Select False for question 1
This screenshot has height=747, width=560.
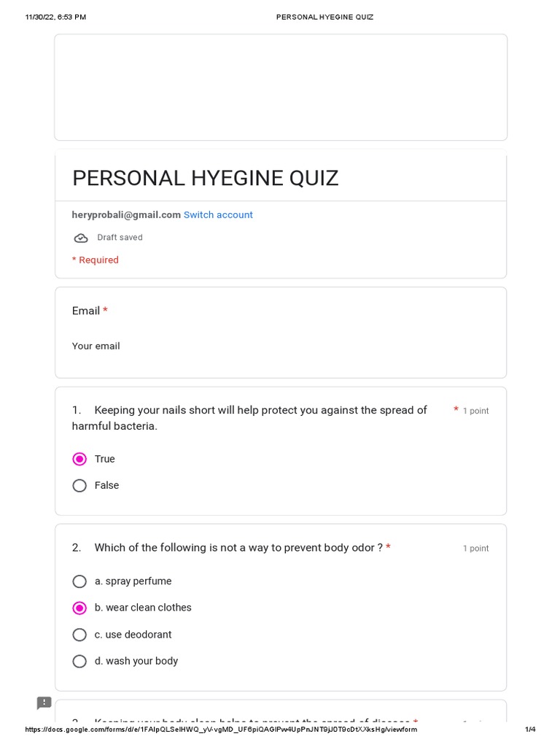(x=79, y=486)
